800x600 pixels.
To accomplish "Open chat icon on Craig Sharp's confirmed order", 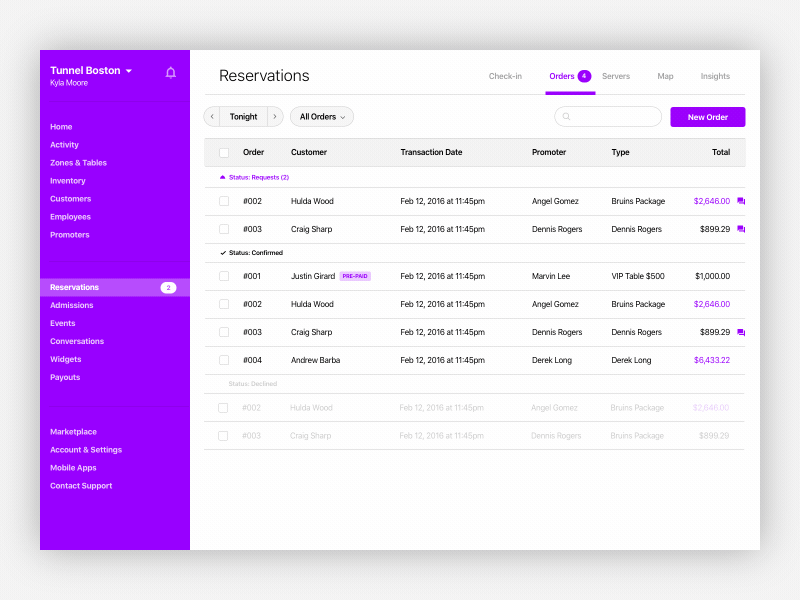I will pyautogui.click(x=741, y=332).
